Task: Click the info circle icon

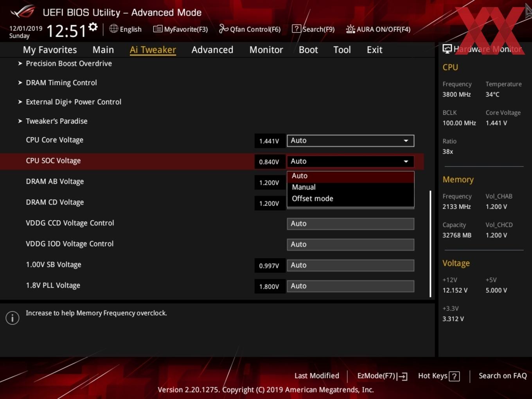Action: [x=13, y=318]
